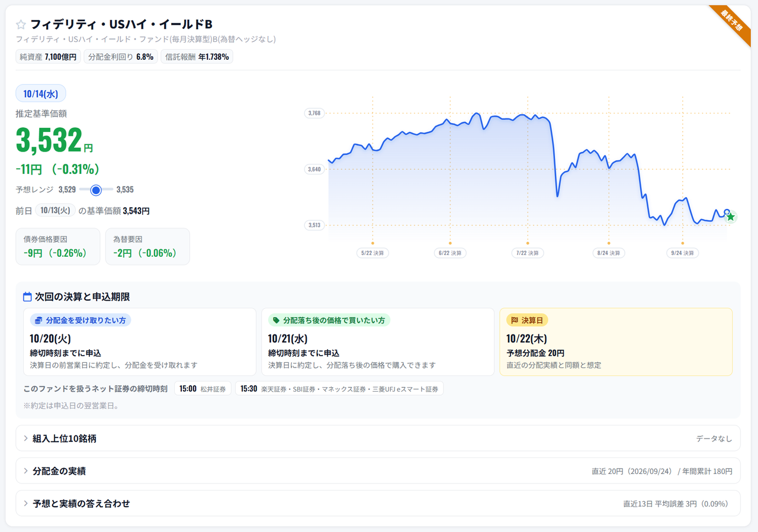
Task: Click the 10/20(火) deadline date
Action: (50, 338)
